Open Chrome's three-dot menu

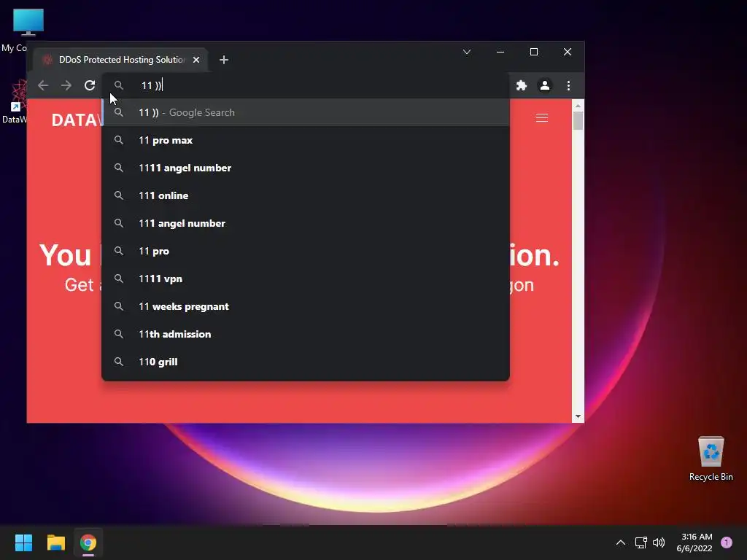[568, 85]
